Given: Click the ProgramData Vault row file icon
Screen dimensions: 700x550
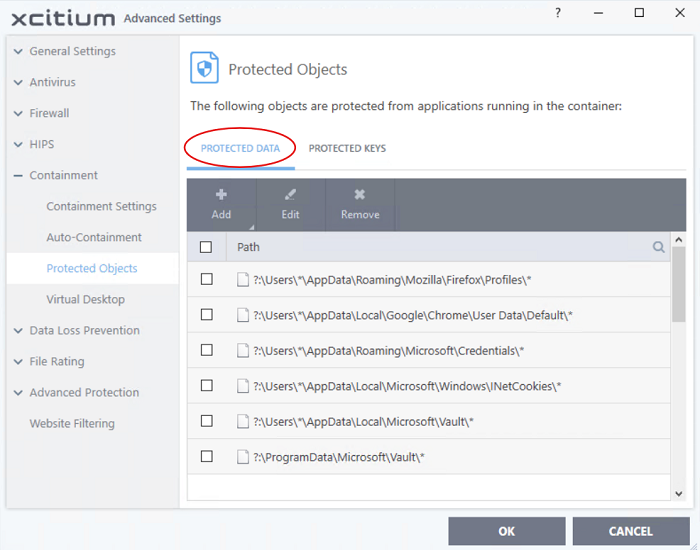Looking at the screenshot, I should [x=243, y=457].
